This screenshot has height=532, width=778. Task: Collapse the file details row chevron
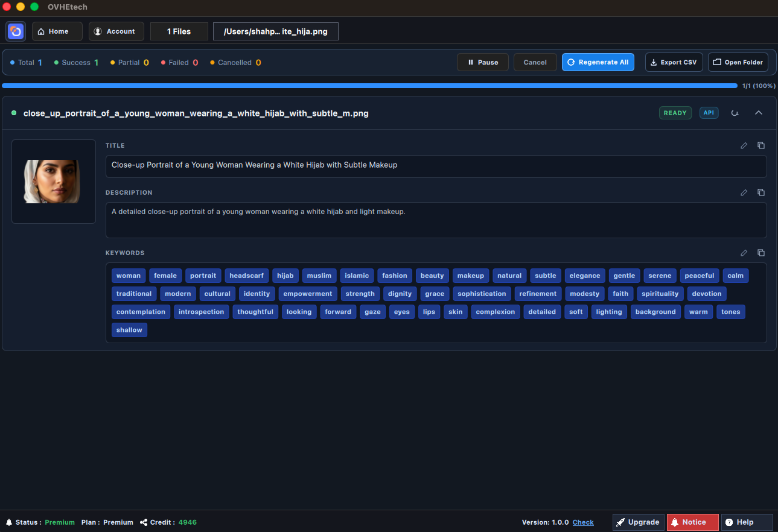point(759,113)
